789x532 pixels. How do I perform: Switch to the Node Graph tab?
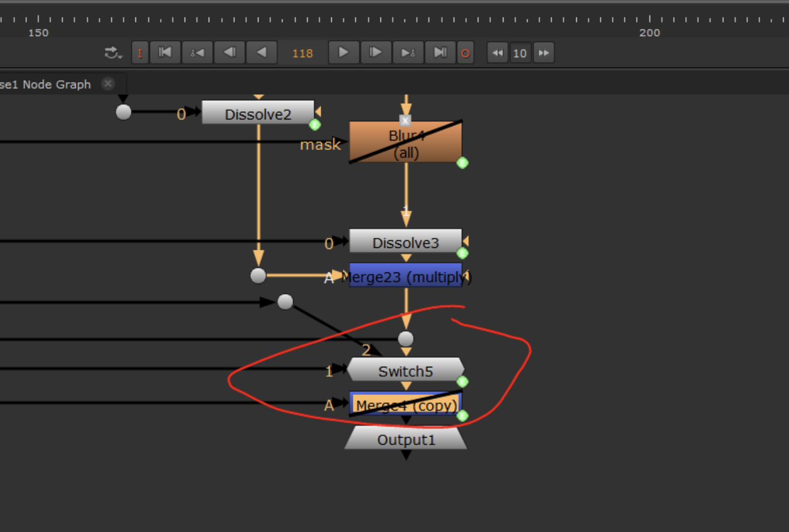46,84
